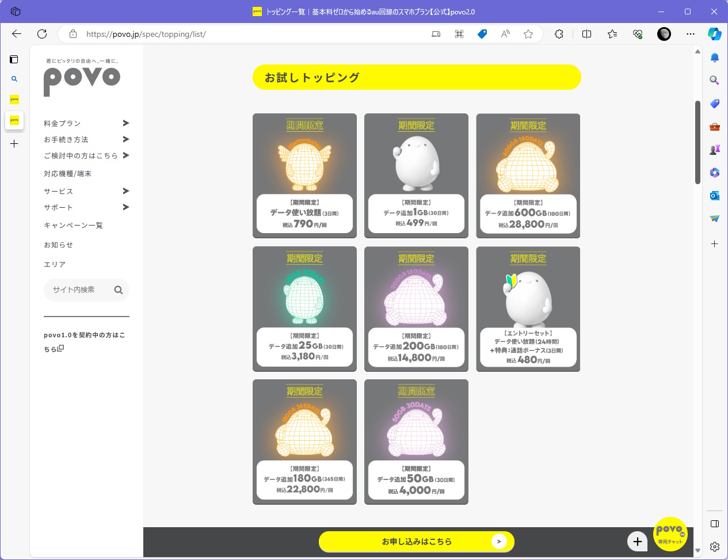Expand the 料金プラン menu arrow
728x560 pixels.
(x=126, y=123)
